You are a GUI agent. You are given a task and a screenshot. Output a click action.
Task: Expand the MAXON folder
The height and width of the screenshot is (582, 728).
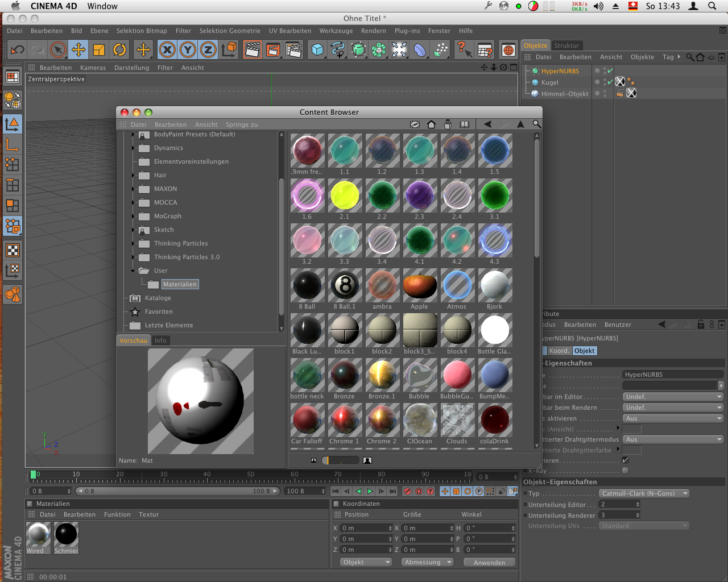click(134, 189)
